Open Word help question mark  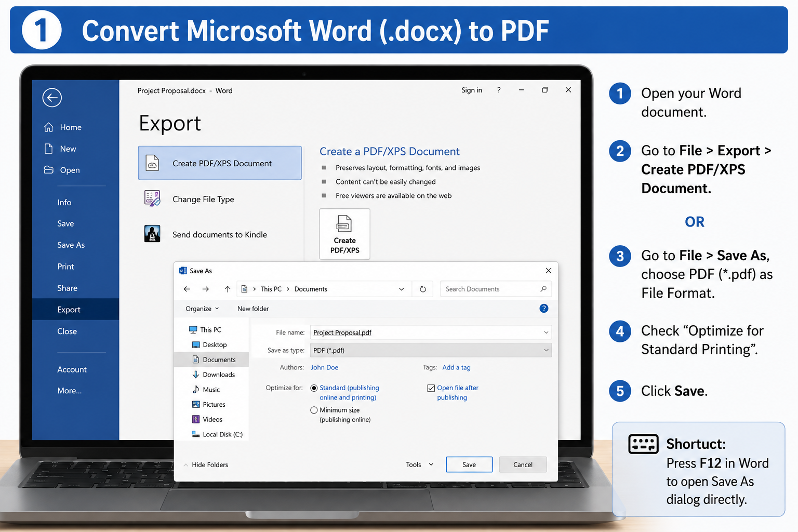click(499, 90)
